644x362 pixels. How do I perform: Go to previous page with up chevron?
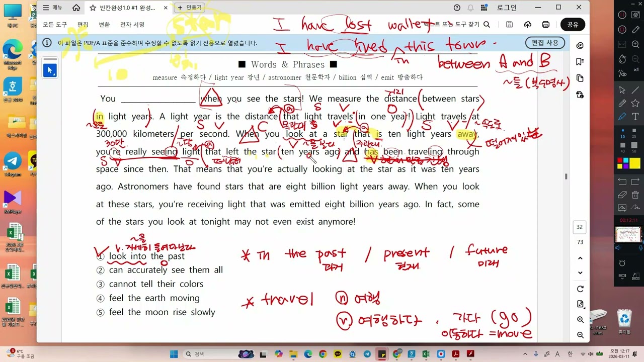pos(580,258)
